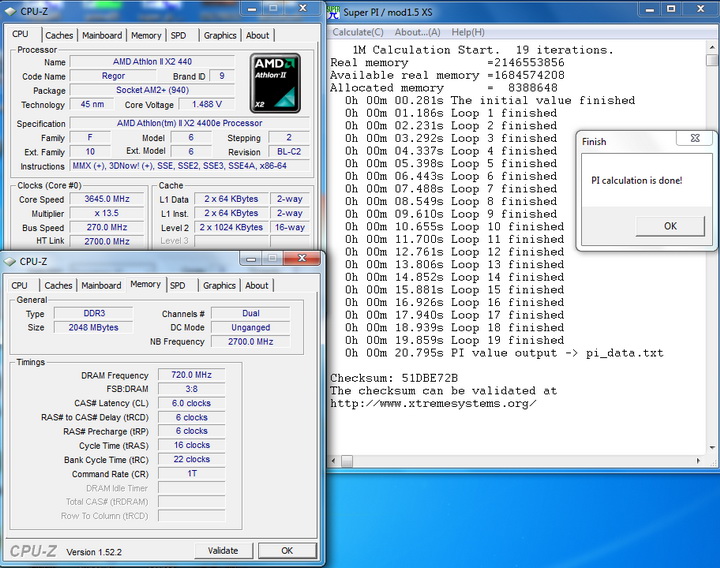Open SPD tab in bottom CPU-Z window
Screen dimensions: 720x568
coord(178,286)
